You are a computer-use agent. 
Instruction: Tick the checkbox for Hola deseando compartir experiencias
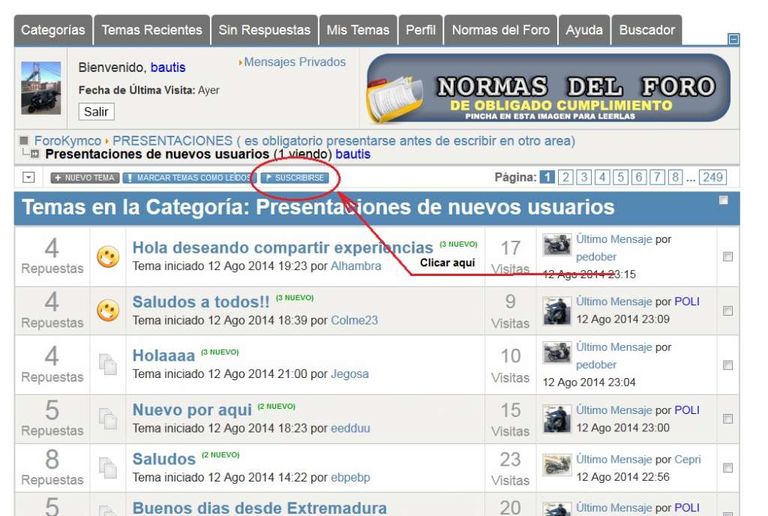click(x=728, y=257)
